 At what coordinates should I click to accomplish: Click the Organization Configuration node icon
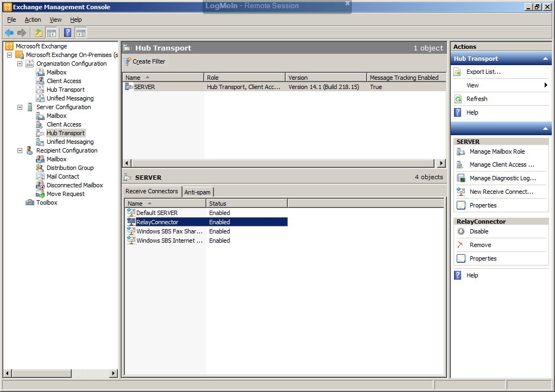point(30,64)
